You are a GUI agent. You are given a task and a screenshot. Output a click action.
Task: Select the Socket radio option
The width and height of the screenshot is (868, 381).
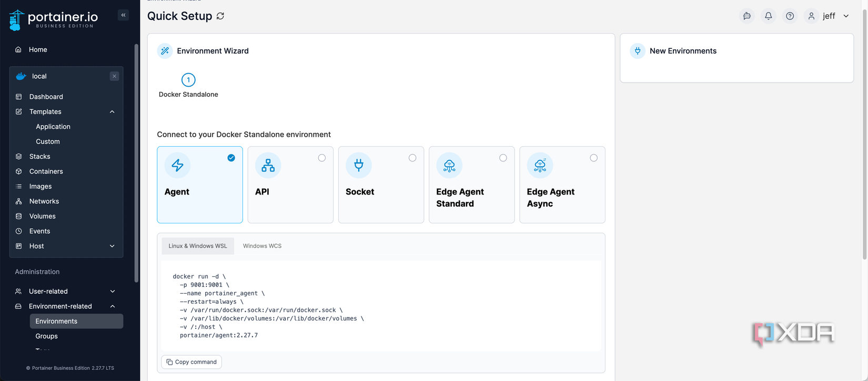pyautogui.click(x=412, y=158)
